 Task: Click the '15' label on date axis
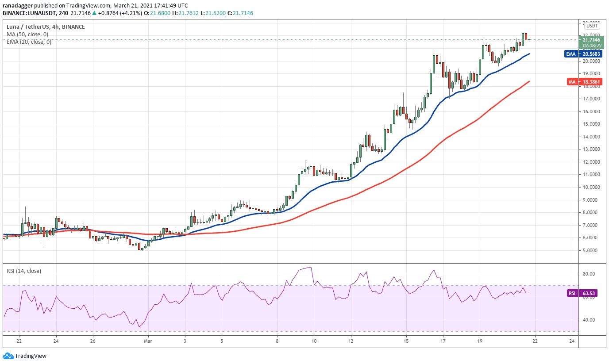[406, 341]
